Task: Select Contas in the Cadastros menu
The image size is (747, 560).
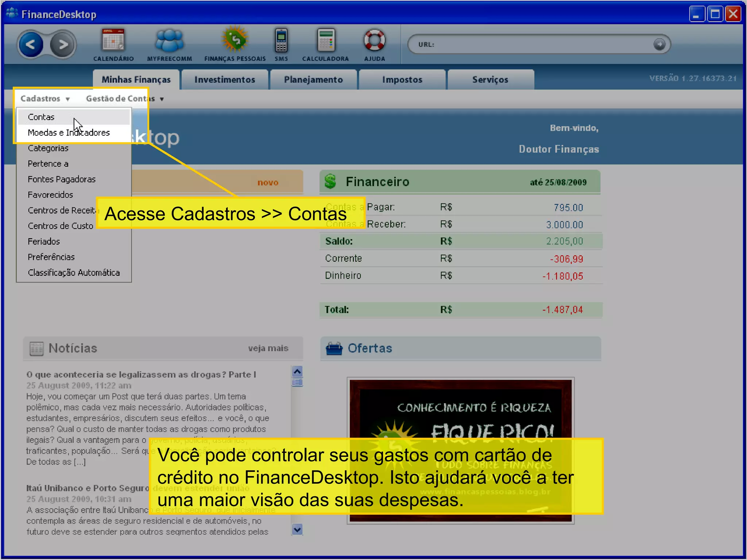Action: coord(74,117)
